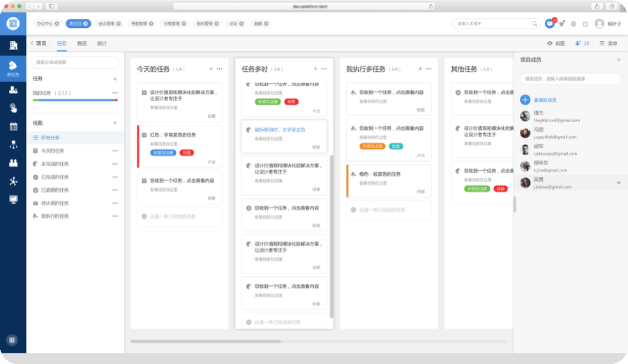Viewport: 628px width, 364px height.
Task: Open the network node icon in sidebar
Action: pyautogui.click(x=13, y=181)
